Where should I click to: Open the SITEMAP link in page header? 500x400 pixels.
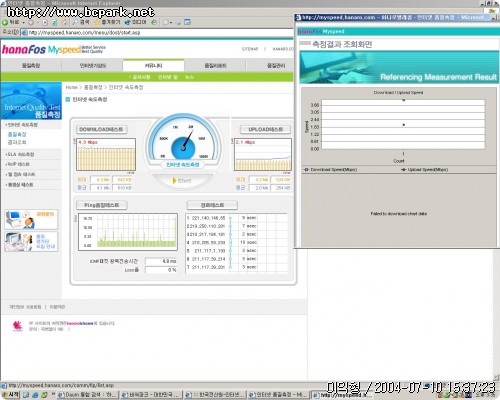click(x=250, y=49)
